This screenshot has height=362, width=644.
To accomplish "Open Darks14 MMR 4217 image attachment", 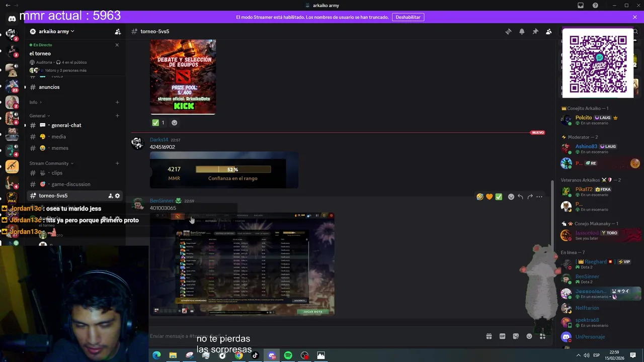I will 224,170.
